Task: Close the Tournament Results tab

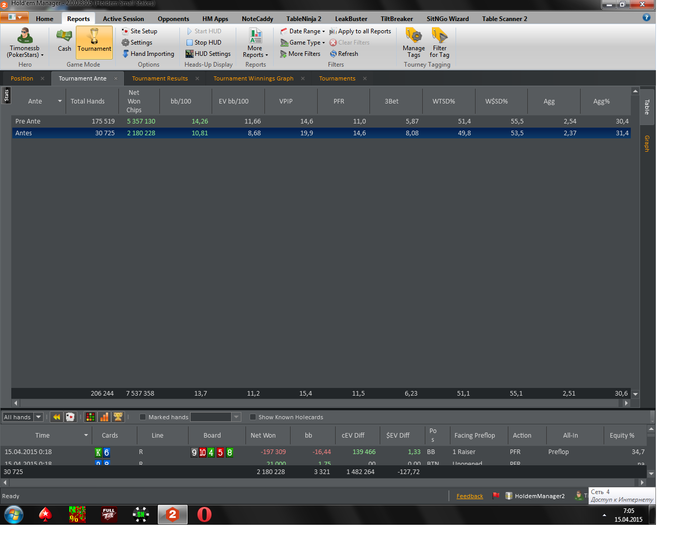Action: 197,79
